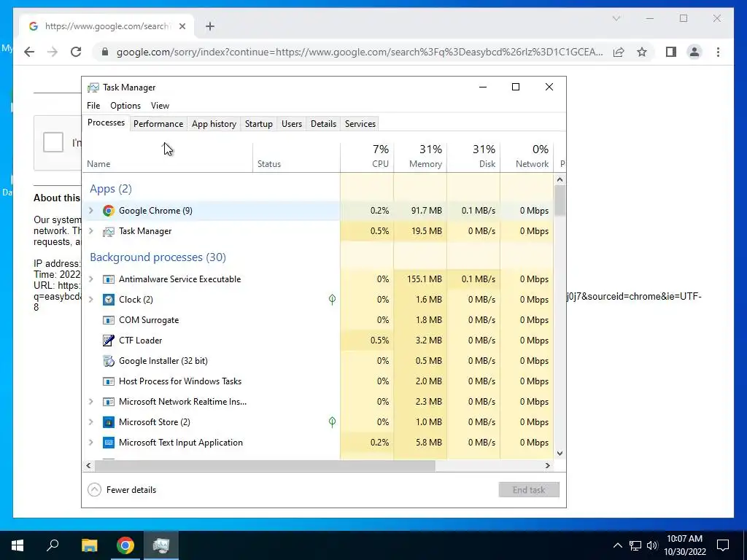
Task: Open the notification center icon
Action: tap(723, 545)
